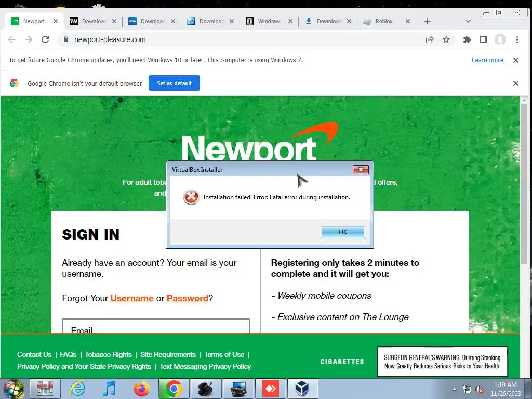Switch to the Newport tab
This screenshot has width=532, height=399.
click(x=34, y=21)
